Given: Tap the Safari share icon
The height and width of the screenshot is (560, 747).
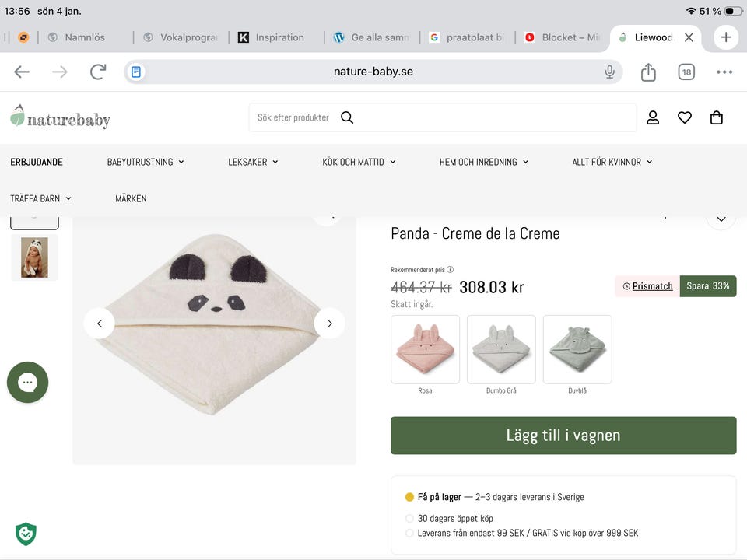Looking at the screenshot, I should [x=648, y=72].
